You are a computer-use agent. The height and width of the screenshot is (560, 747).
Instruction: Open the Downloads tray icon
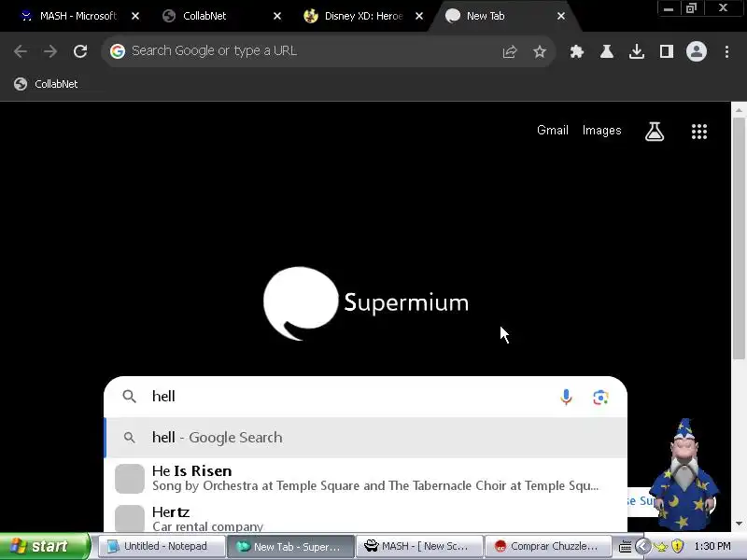(x=637, y=51)
